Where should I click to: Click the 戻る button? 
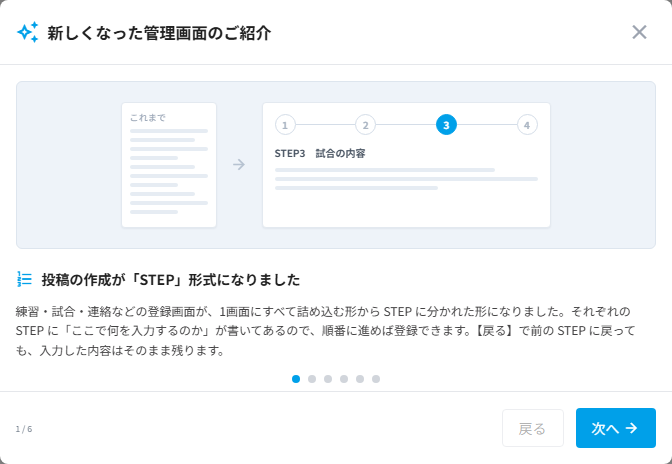tap(533, 428)
